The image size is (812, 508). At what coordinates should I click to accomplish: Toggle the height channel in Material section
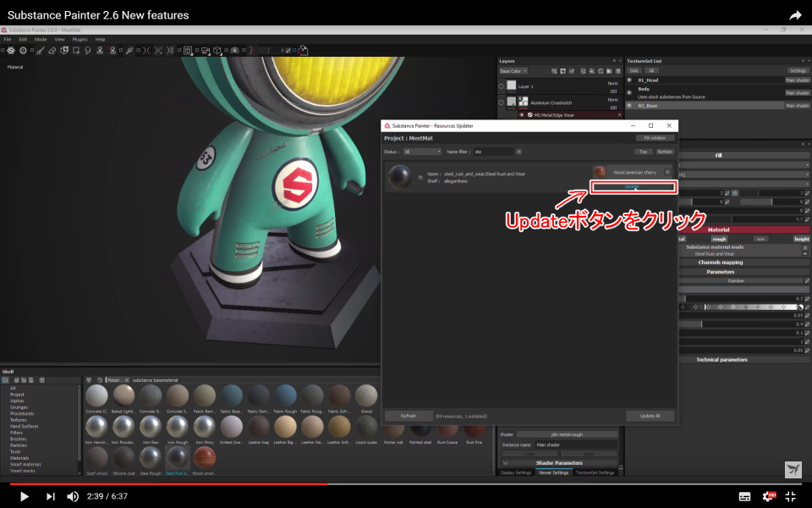point(801,239)
